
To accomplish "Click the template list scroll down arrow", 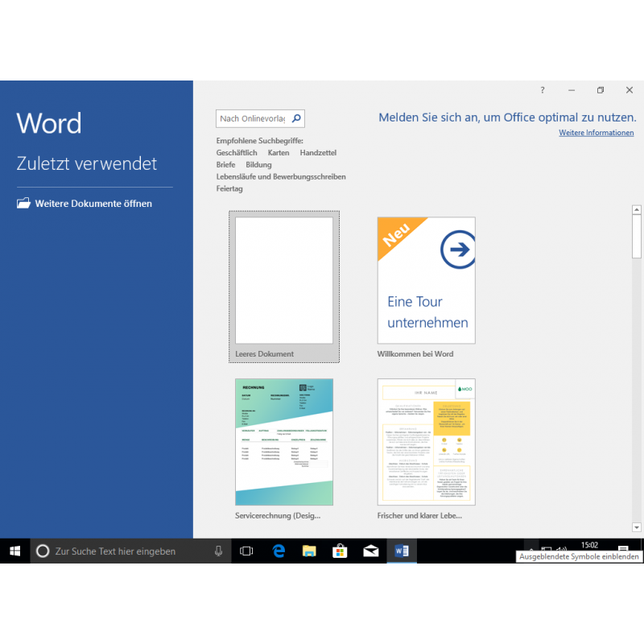I will 637,527.
